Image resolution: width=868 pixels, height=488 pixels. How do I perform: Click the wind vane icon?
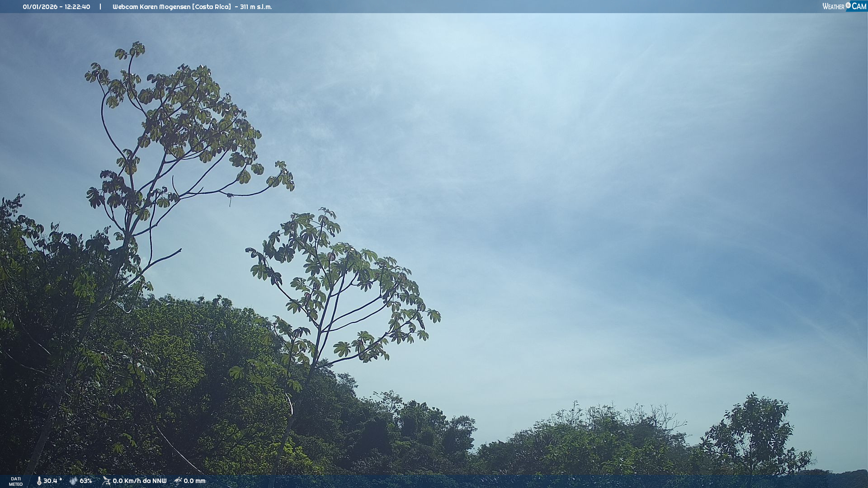106,481
